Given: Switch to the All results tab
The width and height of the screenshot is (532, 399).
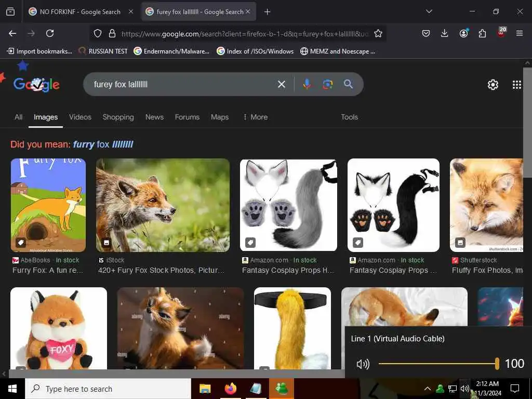Looking at the screenshot, I should (18, 117).
